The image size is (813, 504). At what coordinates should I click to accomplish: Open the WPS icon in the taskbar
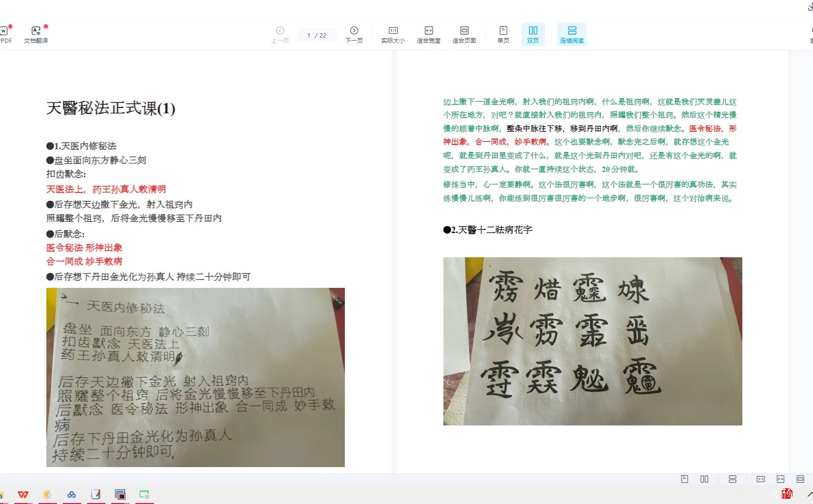point(23,494)
